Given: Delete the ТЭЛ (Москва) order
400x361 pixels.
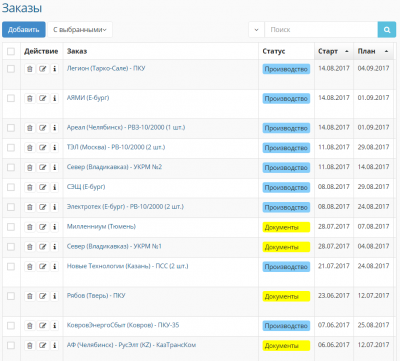Looking at the screenshot, I should pyautogui.click(x=30, y=148).
